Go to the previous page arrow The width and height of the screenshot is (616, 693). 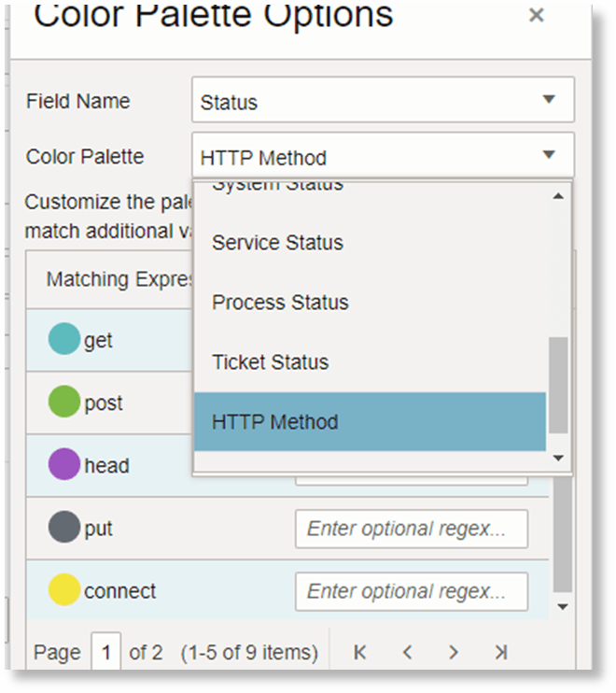coord(407,652)
